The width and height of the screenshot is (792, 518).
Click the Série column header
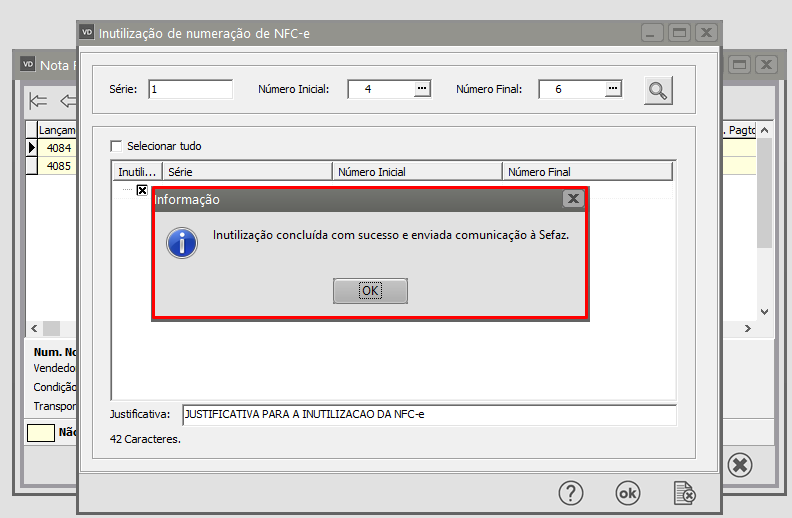coord(247,172)
